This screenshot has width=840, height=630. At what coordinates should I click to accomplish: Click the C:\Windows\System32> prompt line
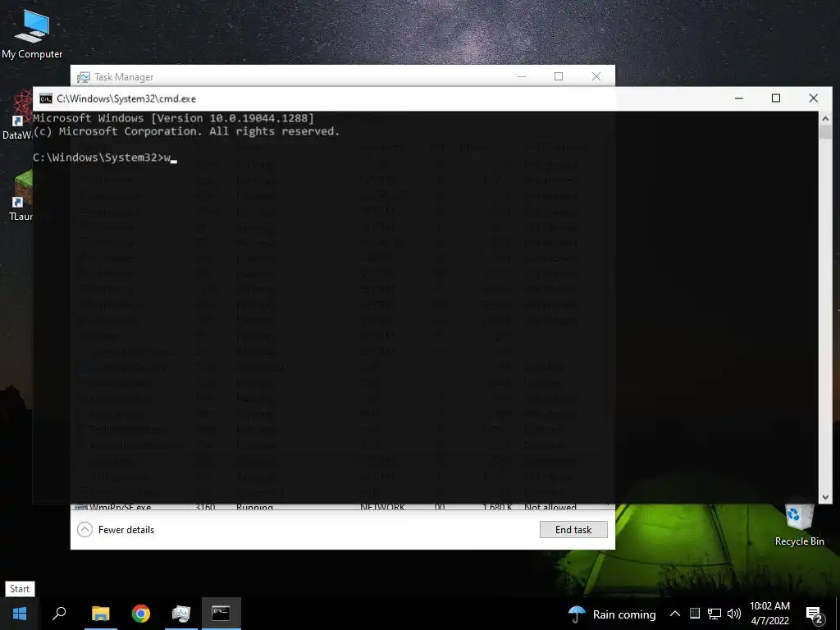click(105, 157)
